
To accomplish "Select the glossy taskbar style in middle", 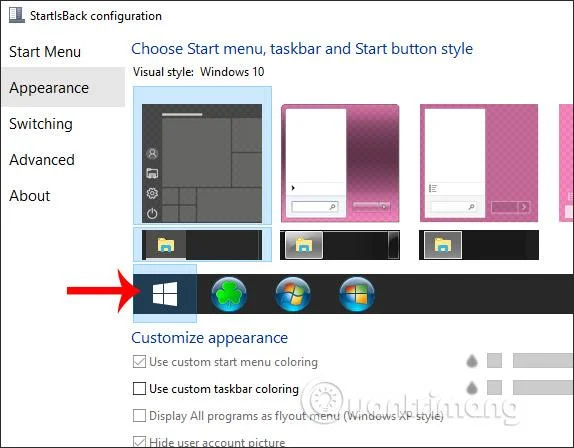I will 340,245.
